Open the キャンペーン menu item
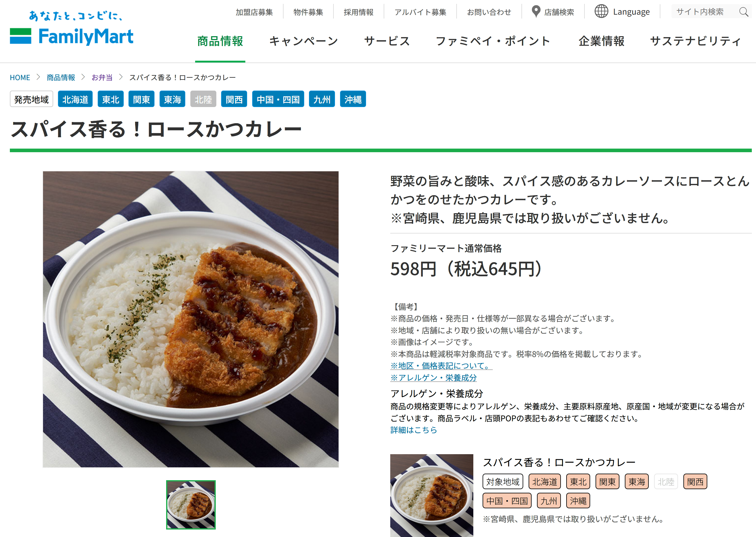Viewport: 756px width, 537px height. click(304, 41)
